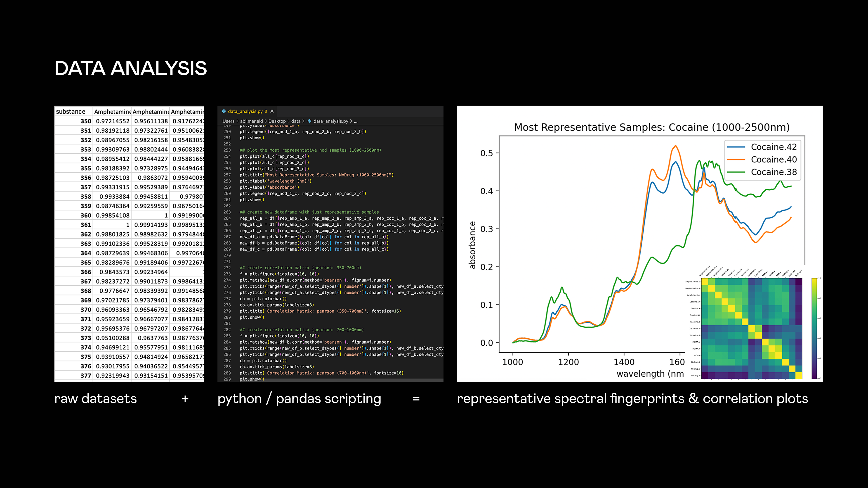Image resolution: width=868 pixels, height=488 pixels.
Task: Open the abi.mar.ald breadcrumb folder
Action: click(x=251, y=121)
